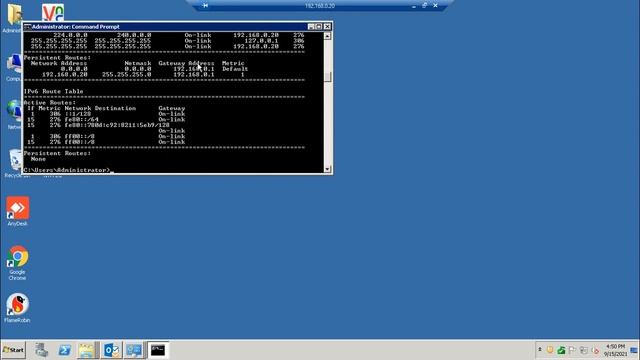Show hidden tray icons arrow

540,350
